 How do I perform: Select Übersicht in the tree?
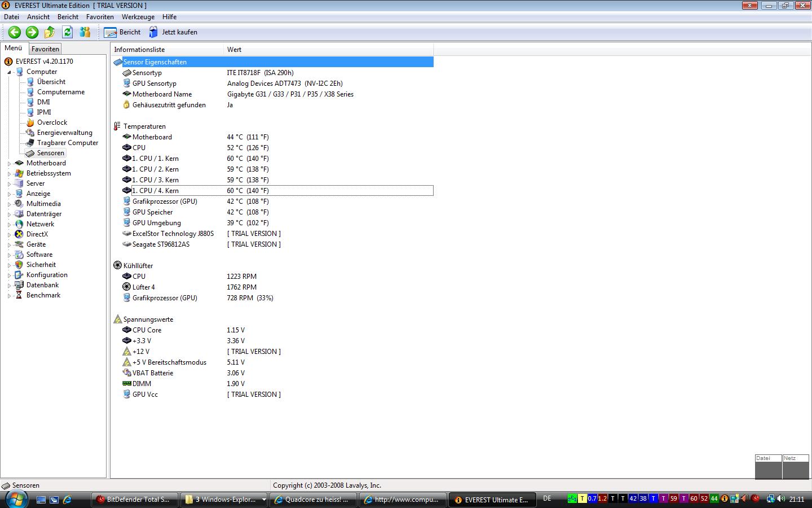coord(51,82)
